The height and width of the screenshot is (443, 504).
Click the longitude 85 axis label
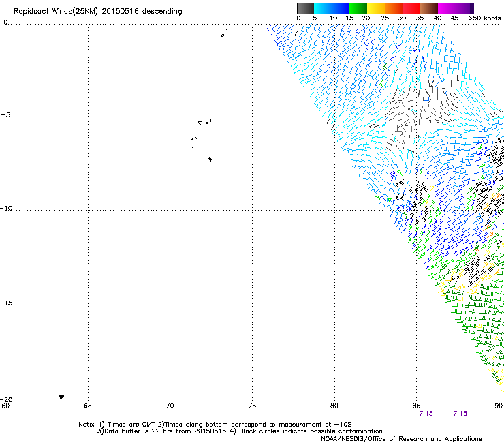(x=416, y=406)
